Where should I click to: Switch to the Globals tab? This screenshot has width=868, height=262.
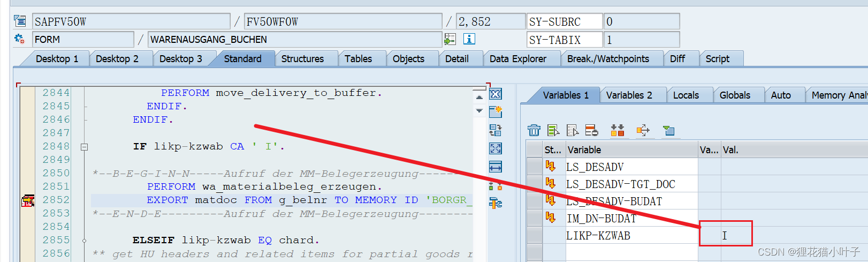pyautogui.click(x=735, y=95)
